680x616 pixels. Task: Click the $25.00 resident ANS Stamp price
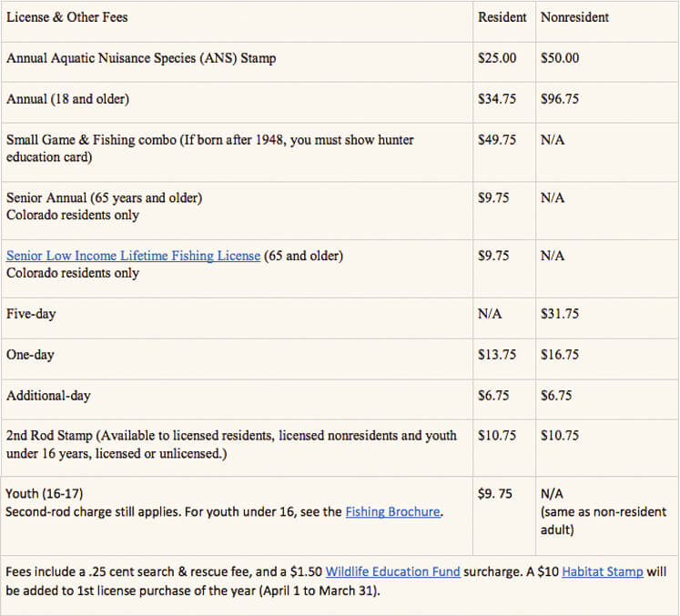(x=497, y=58)
